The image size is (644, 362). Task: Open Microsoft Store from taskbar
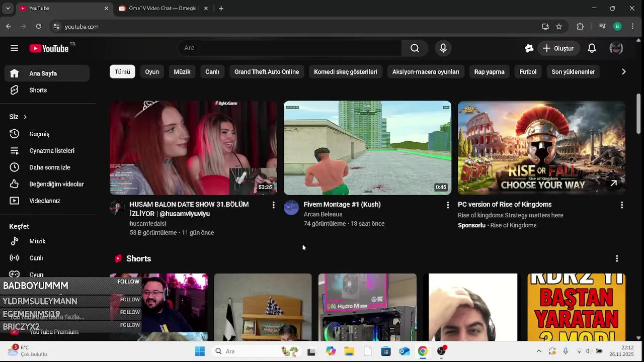coord(386,351)
